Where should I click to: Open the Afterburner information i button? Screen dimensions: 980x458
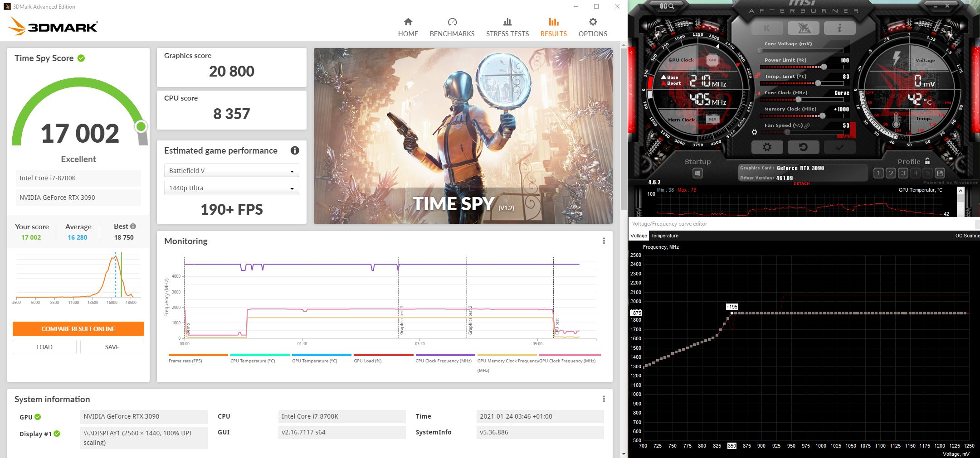coord(839,28)
